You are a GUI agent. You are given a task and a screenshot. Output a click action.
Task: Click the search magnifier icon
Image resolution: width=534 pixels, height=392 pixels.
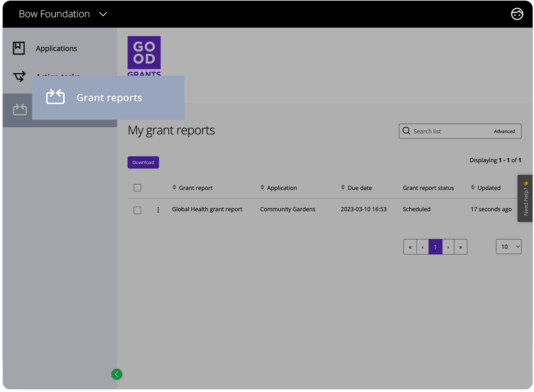tap(406, 131)
